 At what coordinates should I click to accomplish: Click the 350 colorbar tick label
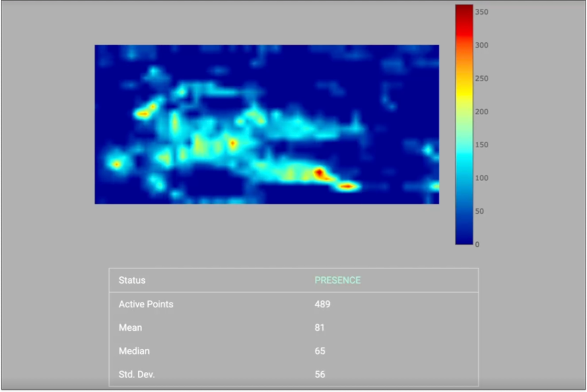click(x=482, y=12)
